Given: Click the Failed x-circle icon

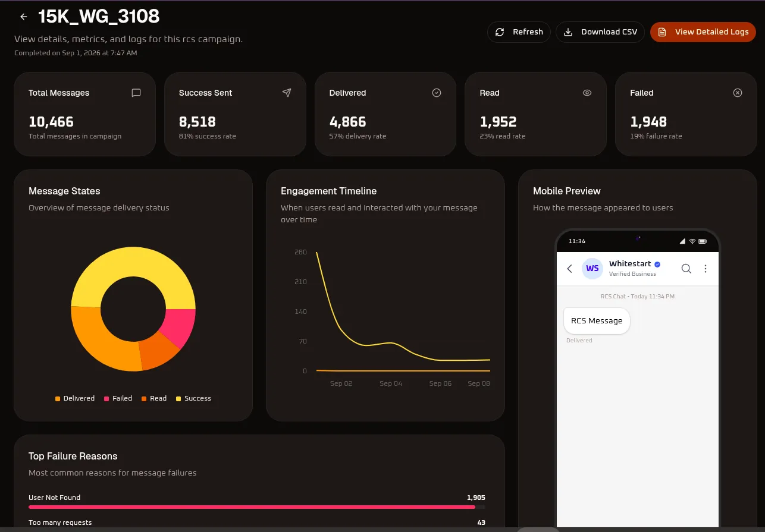Looking at the screenshot, I should (x=738, y=93).
